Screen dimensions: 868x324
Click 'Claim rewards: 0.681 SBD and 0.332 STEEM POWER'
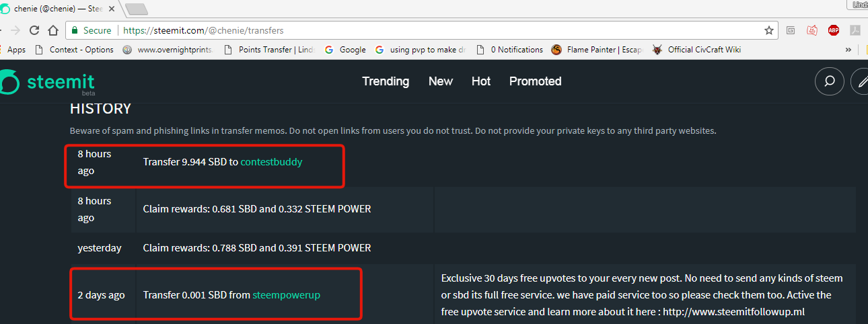(257, 209)
